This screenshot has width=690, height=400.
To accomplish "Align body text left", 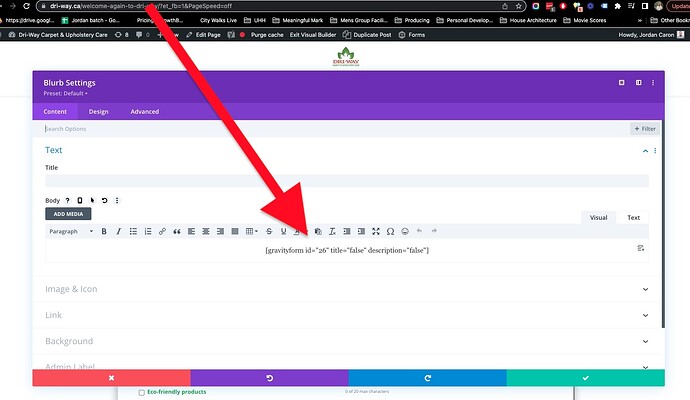I will tap(191, 231).
